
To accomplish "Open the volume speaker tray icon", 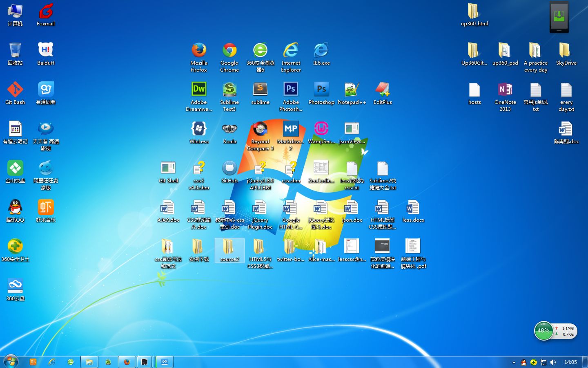I will pyautogui.click(x=553, y=362).
